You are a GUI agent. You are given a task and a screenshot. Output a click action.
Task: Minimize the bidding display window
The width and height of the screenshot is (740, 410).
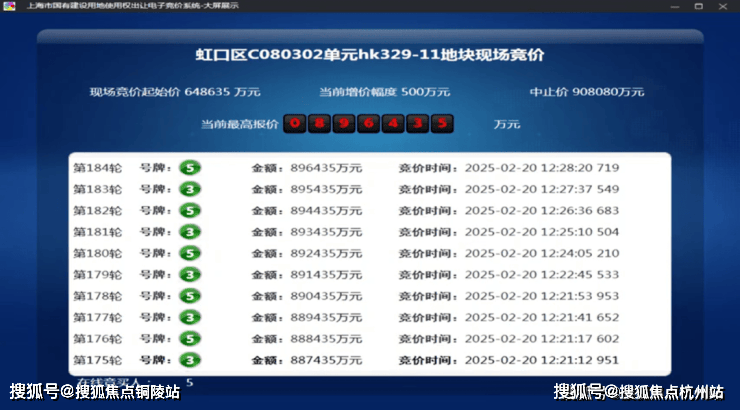click(x=675, y=6)
